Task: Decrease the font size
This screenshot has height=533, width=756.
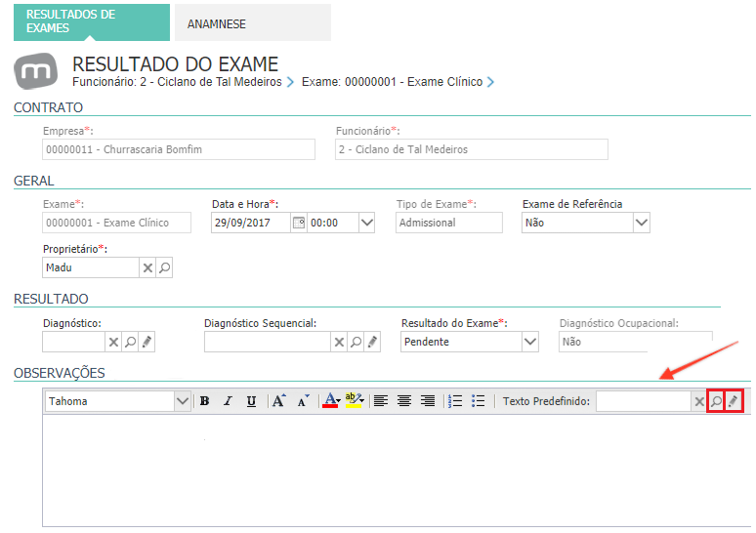Action: coord(303,401)
